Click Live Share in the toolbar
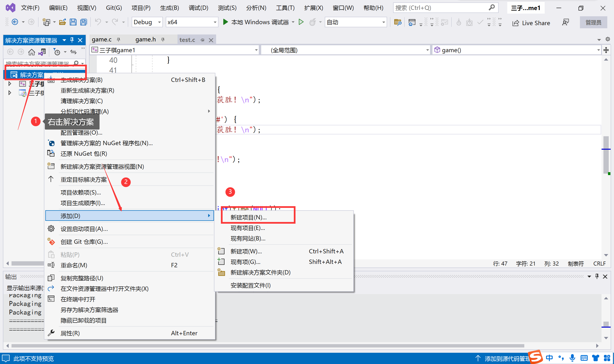 [x=531, y=23]
